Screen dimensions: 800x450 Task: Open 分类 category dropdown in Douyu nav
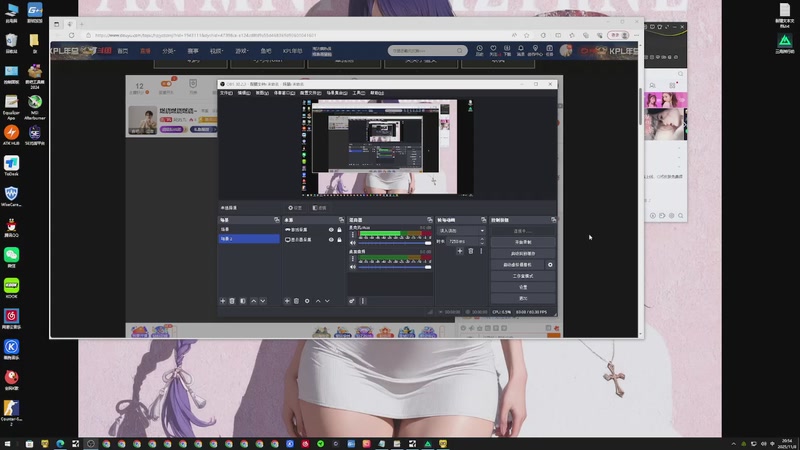pos(169,51)
